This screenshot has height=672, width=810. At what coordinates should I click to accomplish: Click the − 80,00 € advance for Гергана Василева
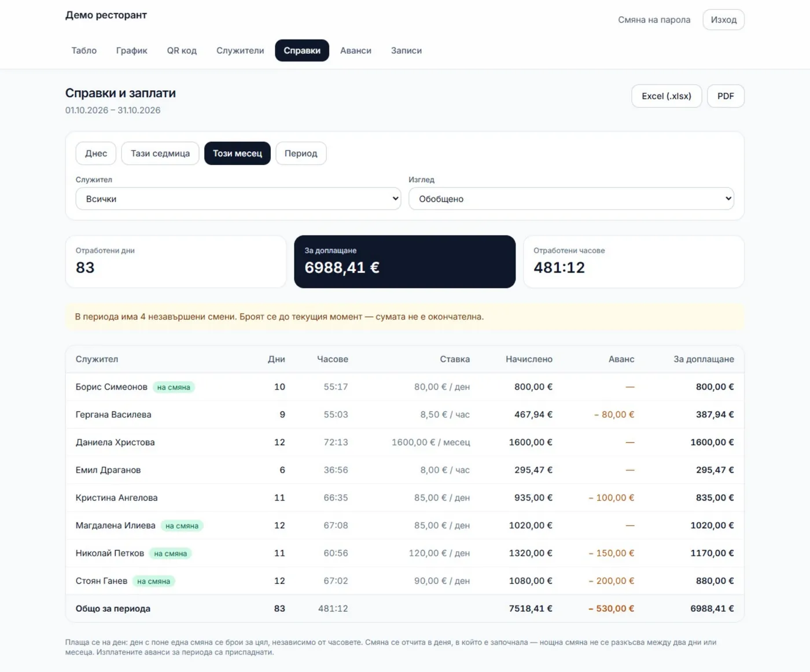pos(614,414)
